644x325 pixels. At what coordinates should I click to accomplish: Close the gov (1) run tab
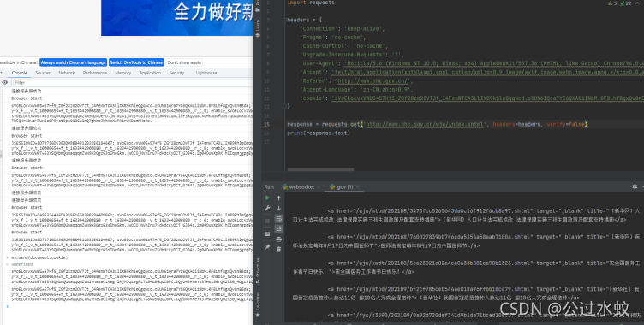pos(357,187)
